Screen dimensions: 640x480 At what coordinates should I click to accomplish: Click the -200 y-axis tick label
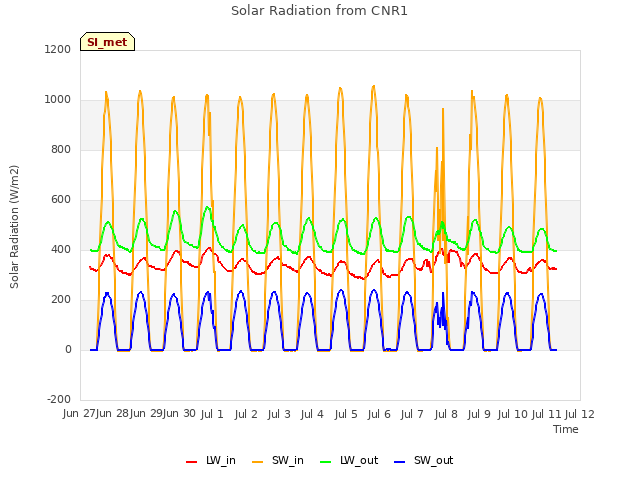59,399
